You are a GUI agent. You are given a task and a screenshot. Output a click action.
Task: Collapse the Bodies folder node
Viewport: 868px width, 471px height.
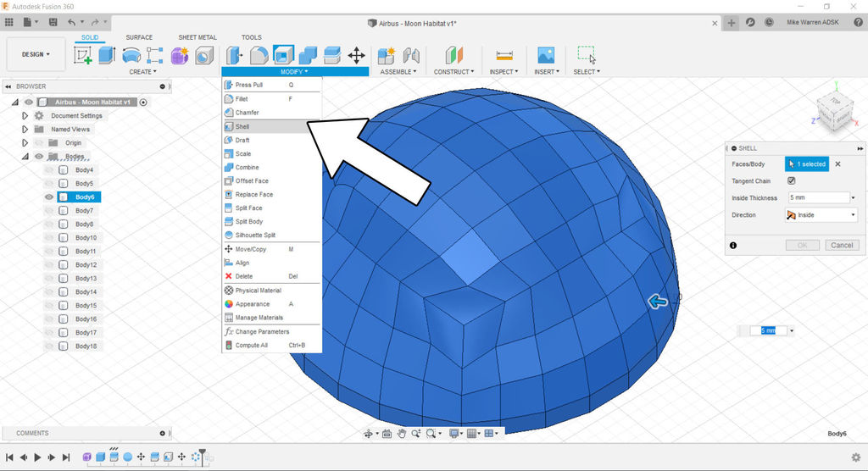(25, 157)
